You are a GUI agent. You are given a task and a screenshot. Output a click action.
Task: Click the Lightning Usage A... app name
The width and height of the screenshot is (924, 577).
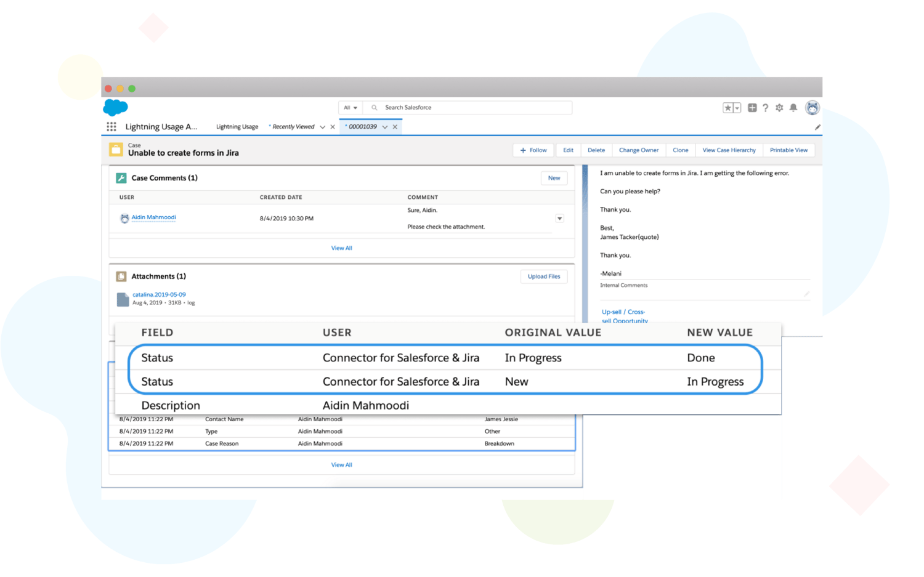pos(161,127)
